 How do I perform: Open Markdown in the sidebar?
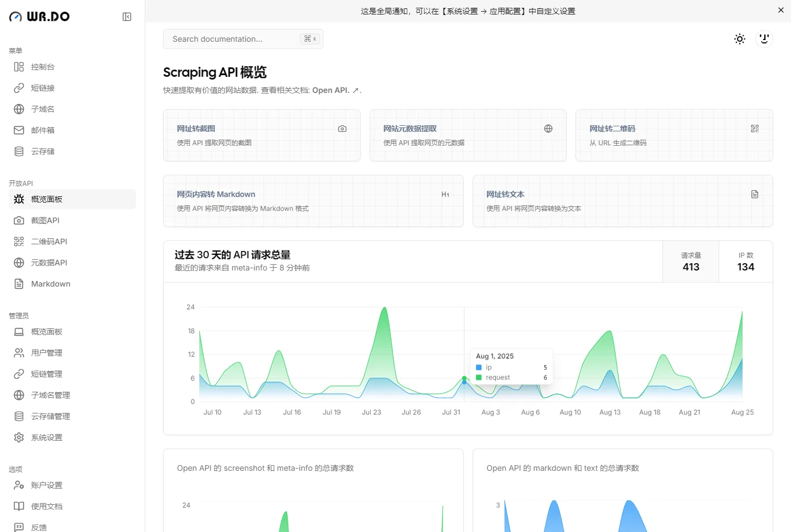tap(72, 284)
